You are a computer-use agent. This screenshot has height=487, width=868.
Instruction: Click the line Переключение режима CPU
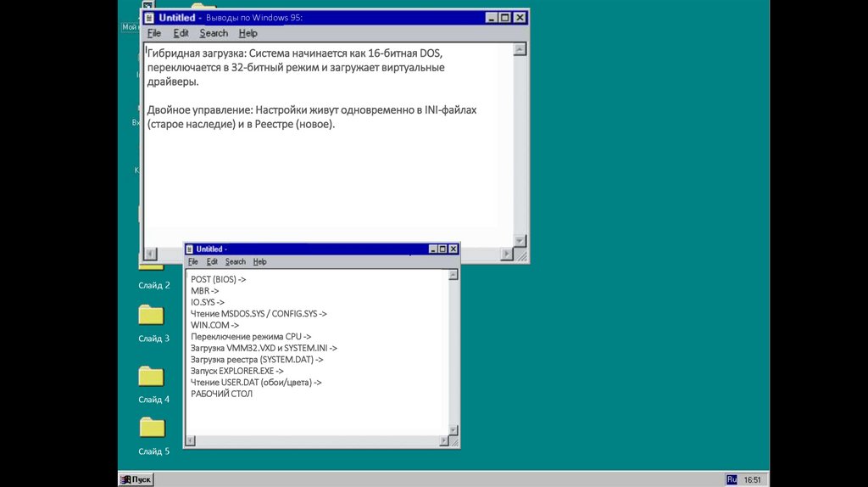[x=251, y=336]
